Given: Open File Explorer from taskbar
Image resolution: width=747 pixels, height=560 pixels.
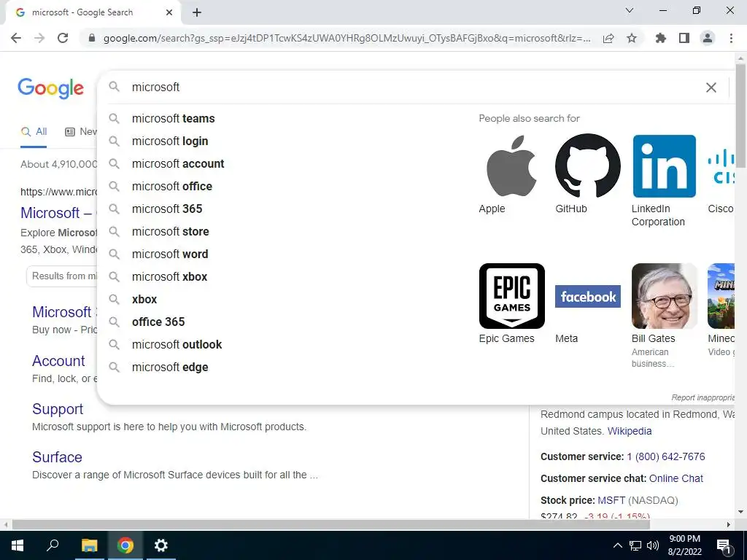Looking at the screenshot, I should click(89, 545).
